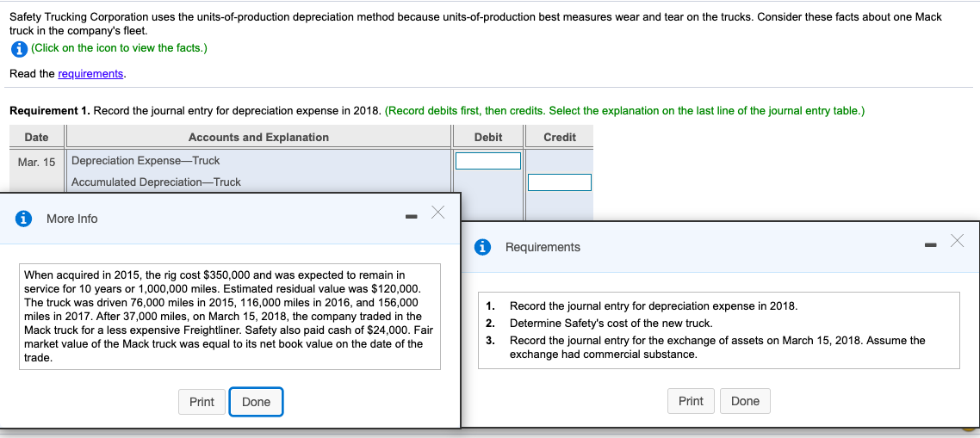
Task: Click 'Click on the icon to view the facts' text
Action: 119,48
